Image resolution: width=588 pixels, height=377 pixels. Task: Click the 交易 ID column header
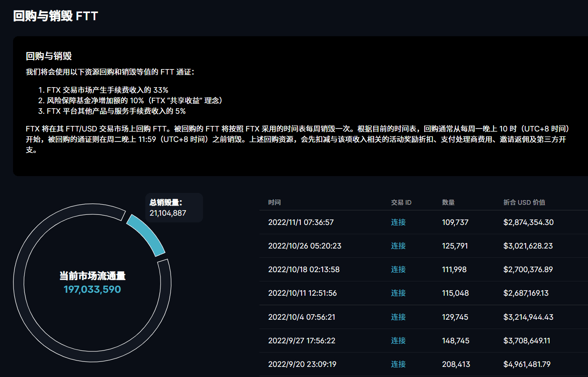coord(401,202)
